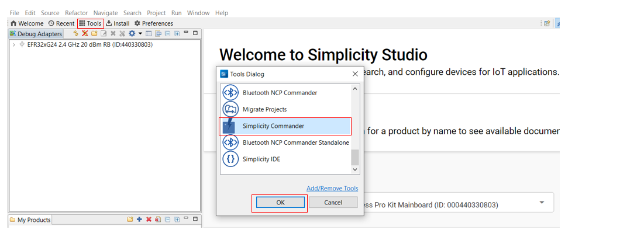The height and width of the screenshot is (240, 644).
Task: Minimize the My Products panel
Action: tap(186, 218)
